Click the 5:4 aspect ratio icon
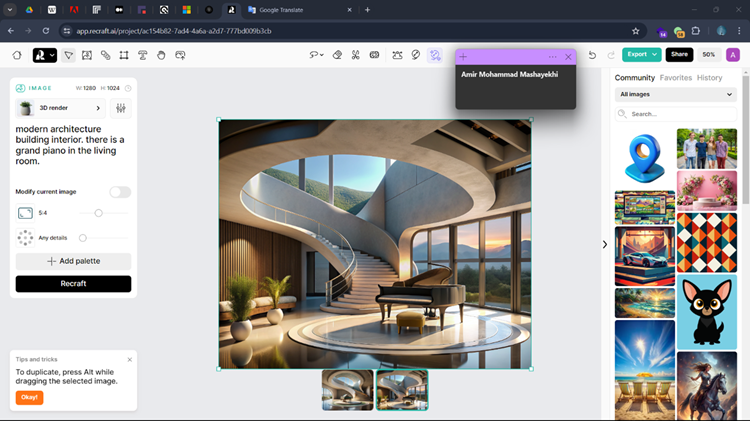750x421 pixels. pyautogui.click(x=25, y=213)
